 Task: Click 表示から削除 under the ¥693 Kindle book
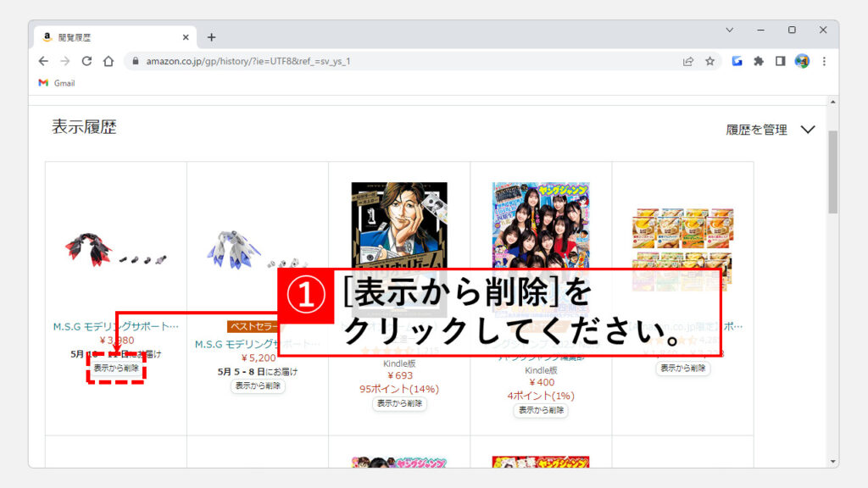[399, 403]
